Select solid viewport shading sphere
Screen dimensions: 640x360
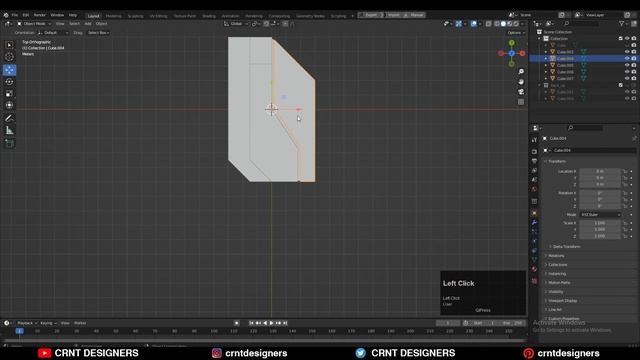[x=503, y=24]
